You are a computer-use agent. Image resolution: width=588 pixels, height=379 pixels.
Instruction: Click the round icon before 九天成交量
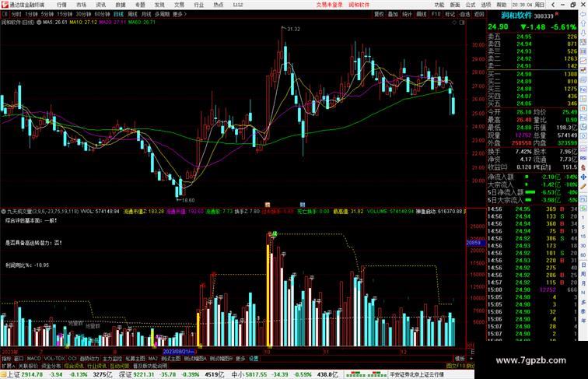(3, 212)
